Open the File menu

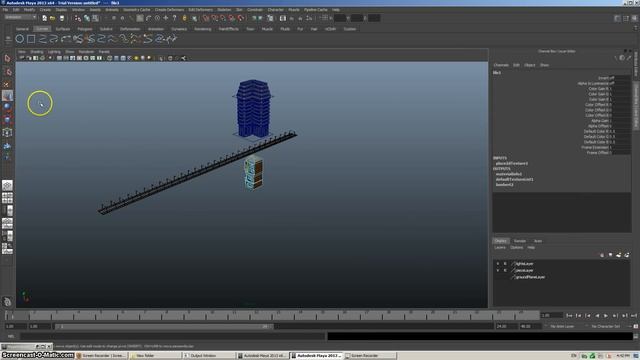[5, 10]
